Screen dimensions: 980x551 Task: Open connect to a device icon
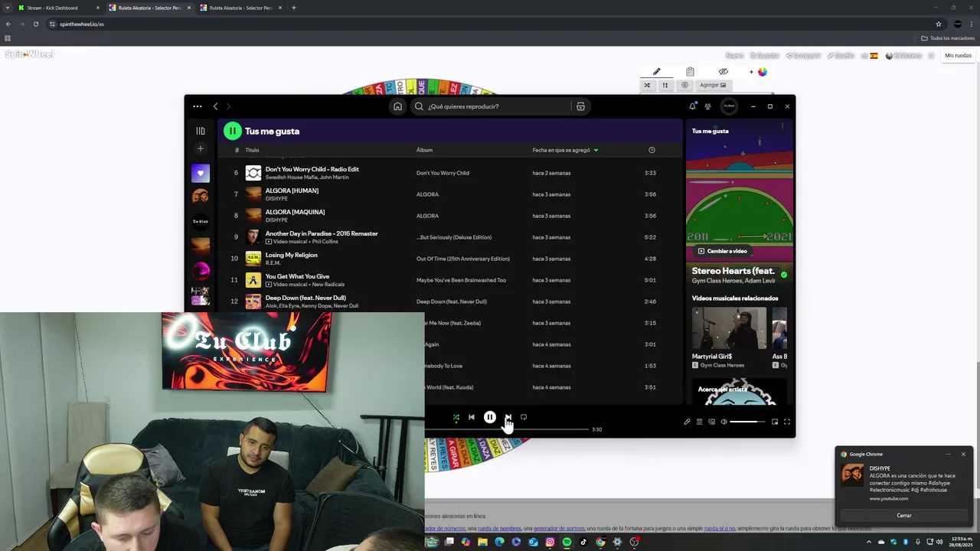(x=711, y=422)
